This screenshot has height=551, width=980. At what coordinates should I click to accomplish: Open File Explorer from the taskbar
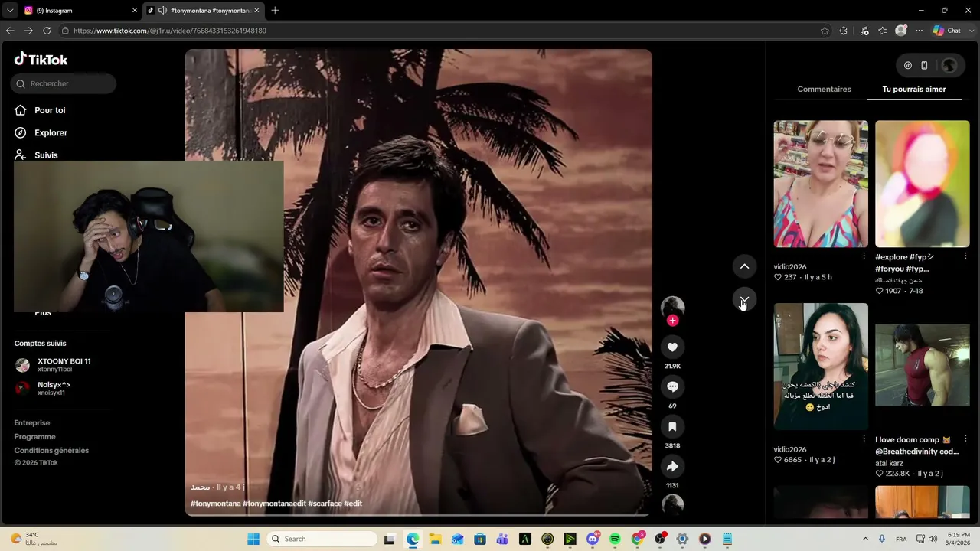[x=435, y=539]
